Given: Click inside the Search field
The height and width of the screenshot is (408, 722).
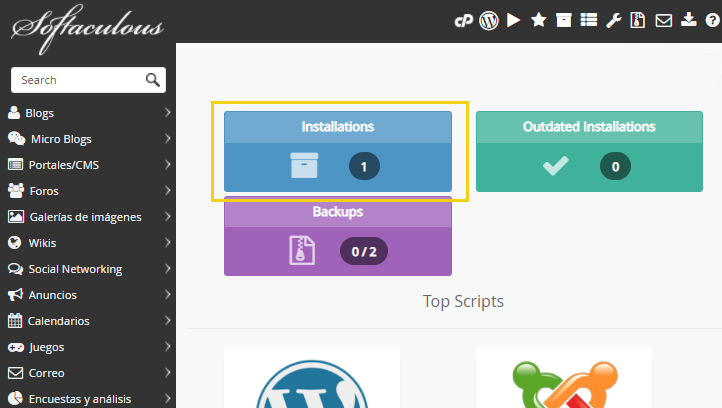Looking at the screenshot, I should (88, 80).
